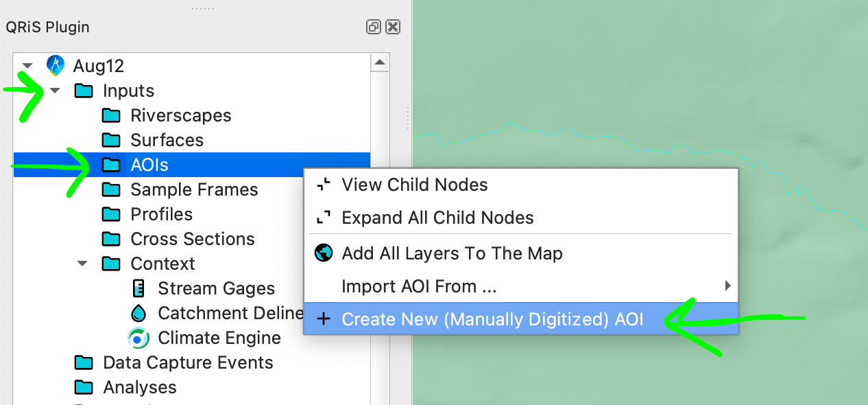The width and height of the screenshot is (868, 405).
Task: Click the Stream Gages ruler icon
Action: [138, 288]
